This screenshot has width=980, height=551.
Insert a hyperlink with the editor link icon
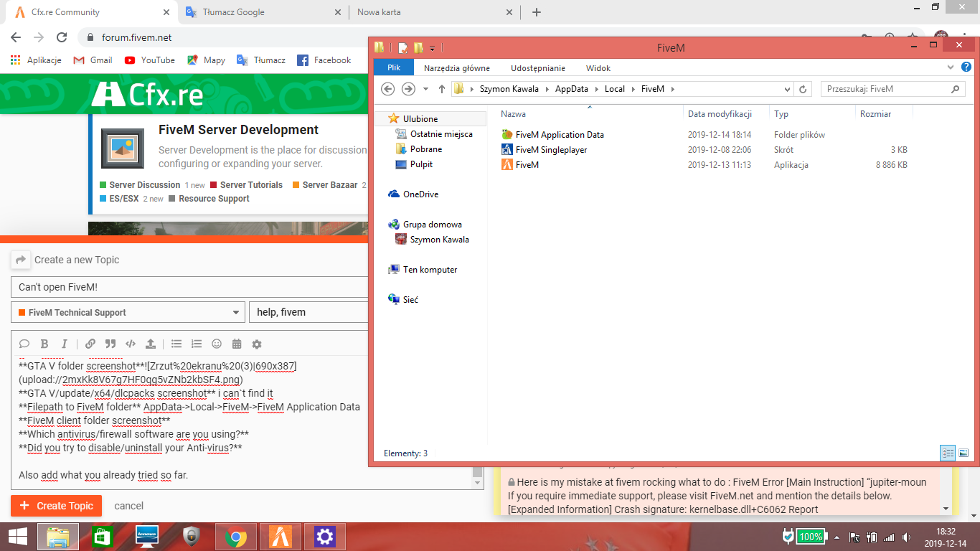[90, 344]
